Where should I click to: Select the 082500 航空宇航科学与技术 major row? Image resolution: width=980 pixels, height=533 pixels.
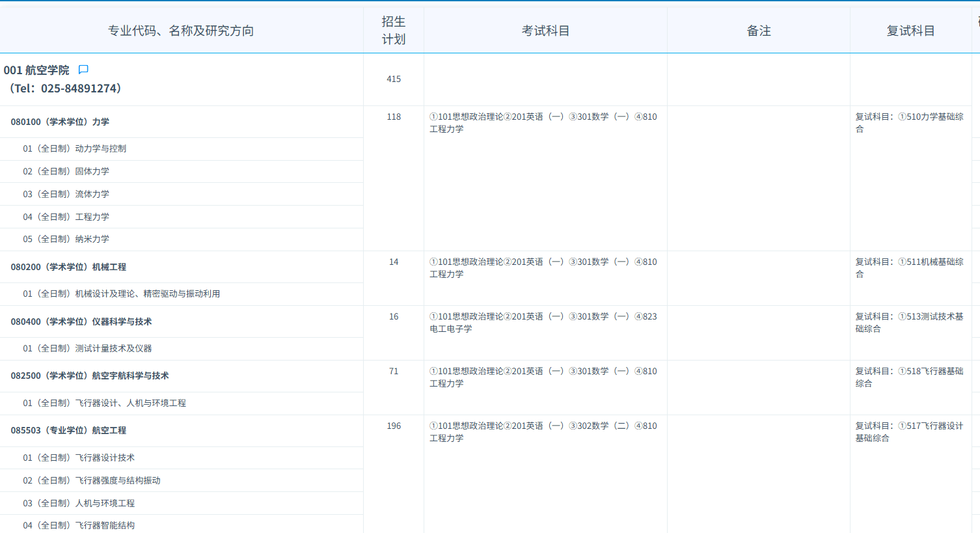89,376
